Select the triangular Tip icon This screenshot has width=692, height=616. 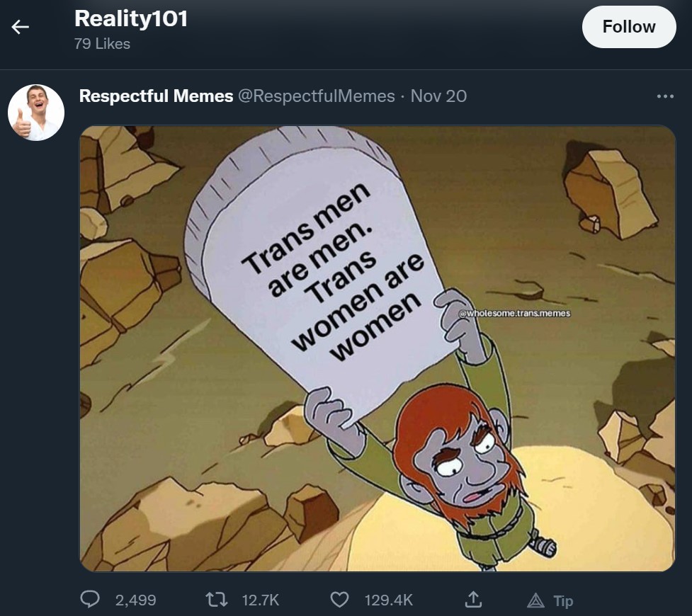point(535,600)
